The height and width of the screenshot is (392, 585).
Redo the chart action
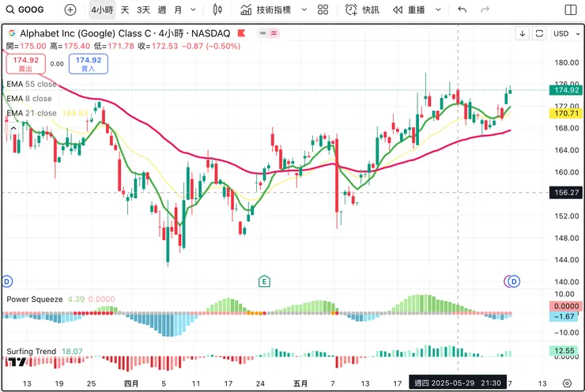tap(485, 9)
